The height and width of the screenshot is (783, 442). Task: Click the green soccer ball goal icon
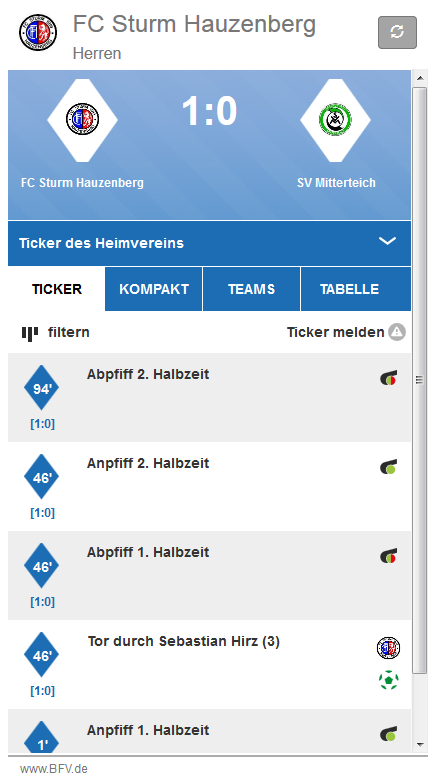tap(389, 680)
